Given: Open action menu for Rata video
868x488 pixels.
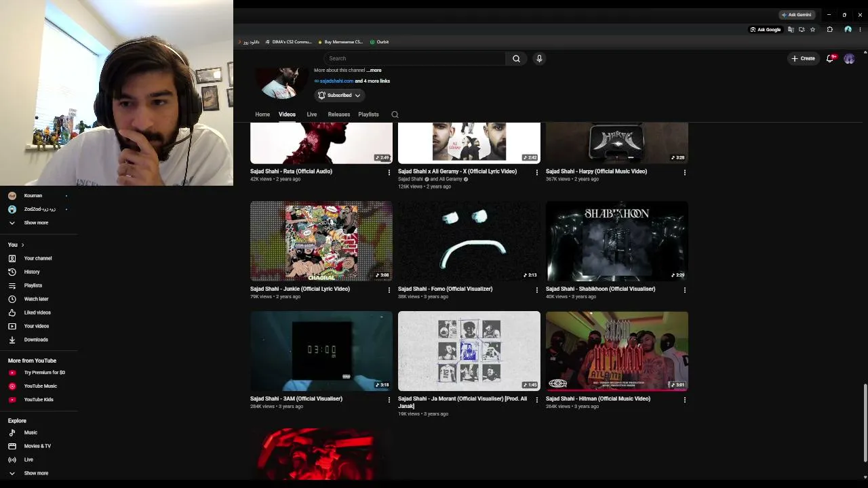Looking at the screenshot, I should pos(389,172).
